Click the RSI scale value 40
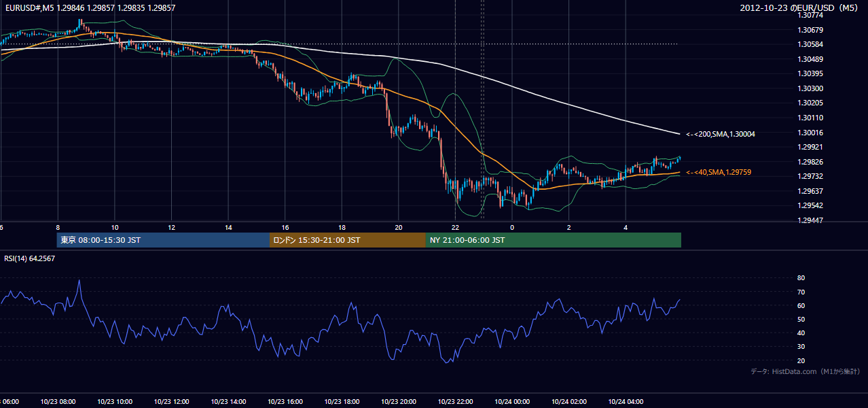Image resolution: width=868 pixels, height=408 pixels. pos(801,333)
